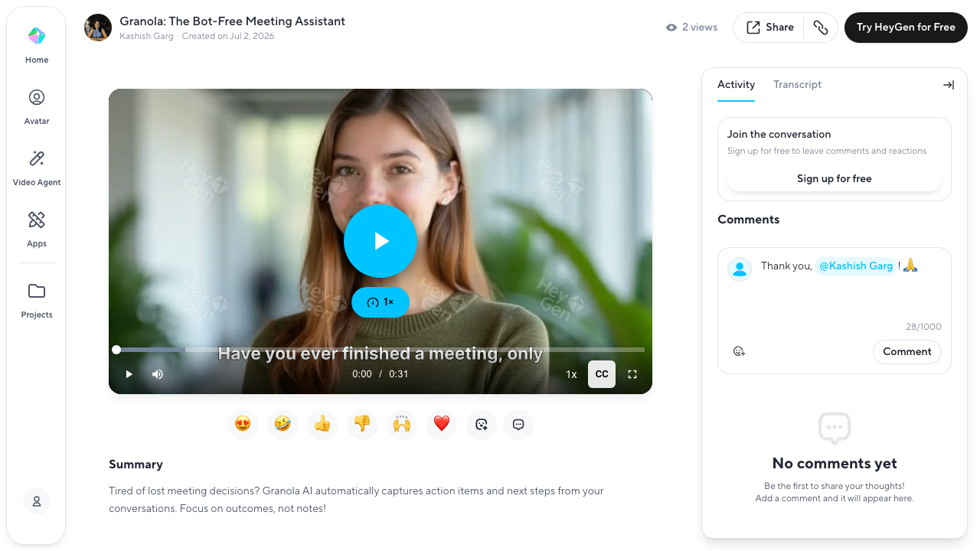Click the video title text
980x551 pixels.
tap(233, 21)
